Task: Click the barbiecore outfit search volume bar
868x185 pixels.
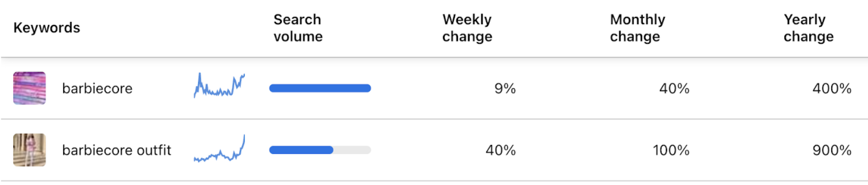Action: (320, 150)
